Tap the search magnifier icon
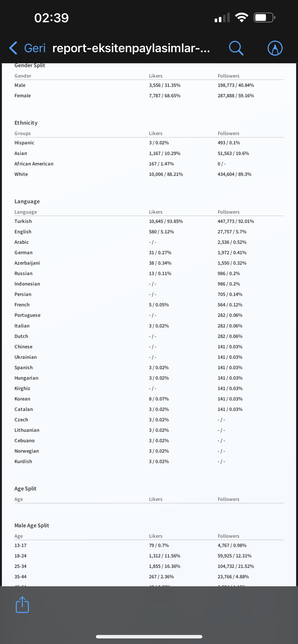298x644 pixels. [236, 48]
